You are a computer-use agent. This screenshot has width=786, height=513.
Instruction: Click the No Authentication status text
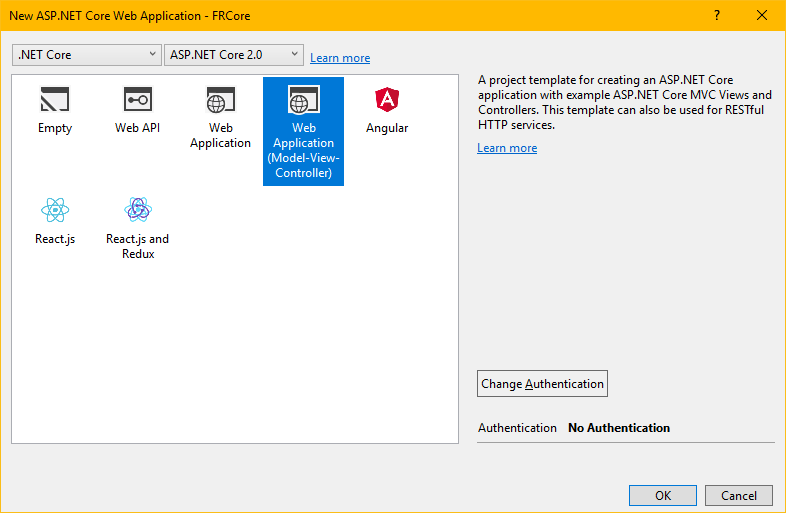click(619, 428)
